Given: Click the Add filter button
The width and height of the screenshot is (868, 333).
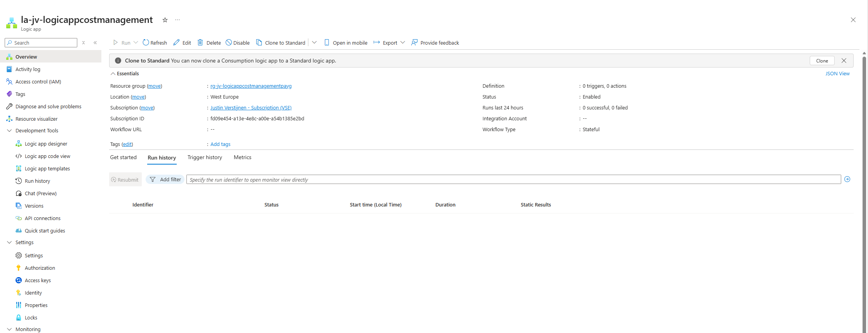Looking at the screenshot, I should click(165, 179).
